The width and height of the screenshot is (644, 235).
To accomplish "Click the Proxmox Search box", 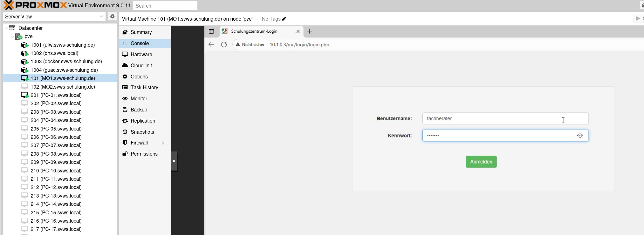I will [x=165, y=5].
